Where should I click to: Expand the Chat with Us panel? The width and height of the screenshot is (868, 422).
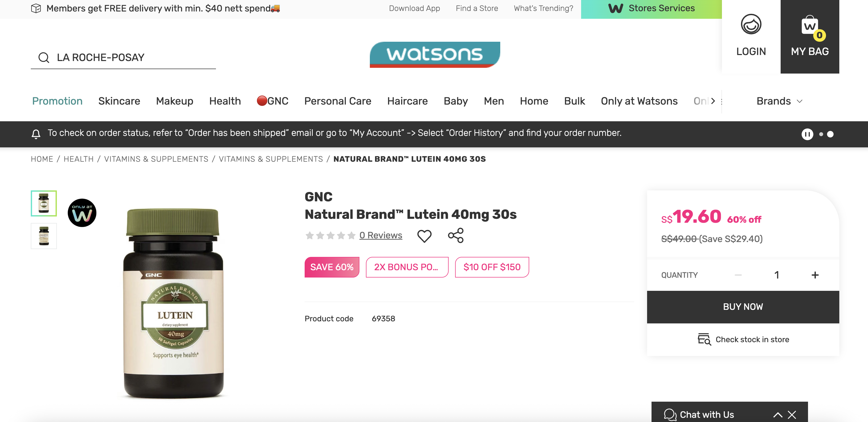[778, 415]
